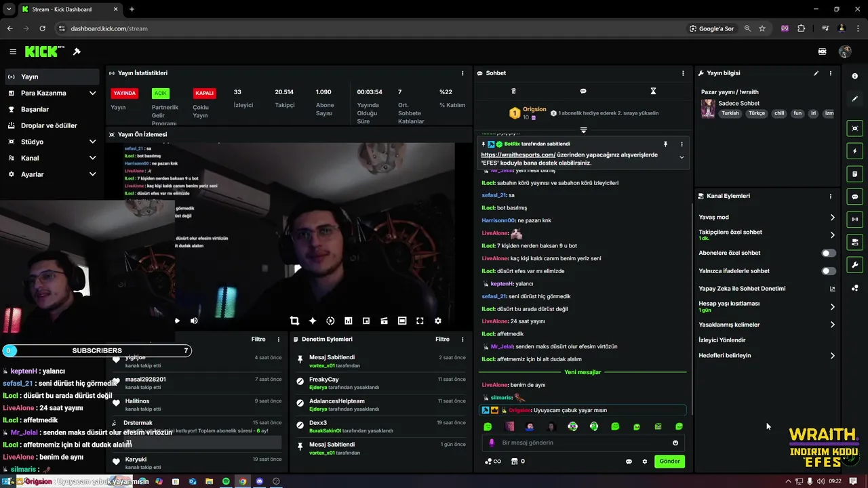Click the Bir mesaj gönderin input field
The height and width of the screenshot is (488, 868).
pyautogui.click(x=583, y=443)
